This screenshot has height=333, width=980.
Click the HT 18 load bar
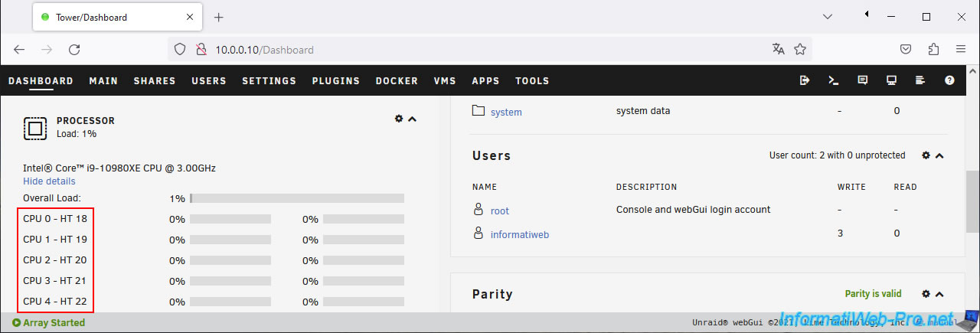[x=364, y=219]
